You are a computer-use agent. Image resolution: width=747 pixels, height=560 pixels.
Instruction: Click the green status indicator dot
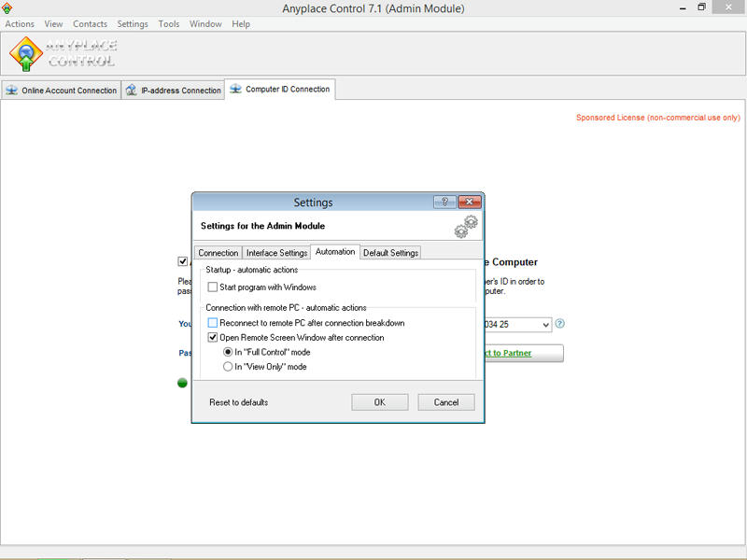pyautogui.click(x=182, y=383)
